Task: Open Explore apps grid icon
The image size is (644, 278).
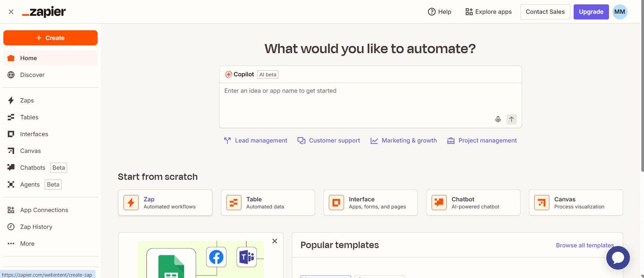Action: tap(469, 12)
